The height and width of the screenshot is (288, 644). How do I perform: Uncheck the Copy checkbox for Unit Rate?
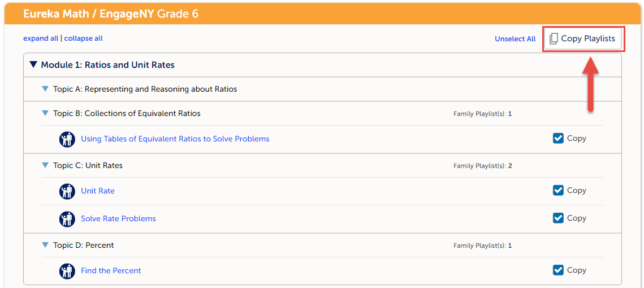(x=558, y=191)
